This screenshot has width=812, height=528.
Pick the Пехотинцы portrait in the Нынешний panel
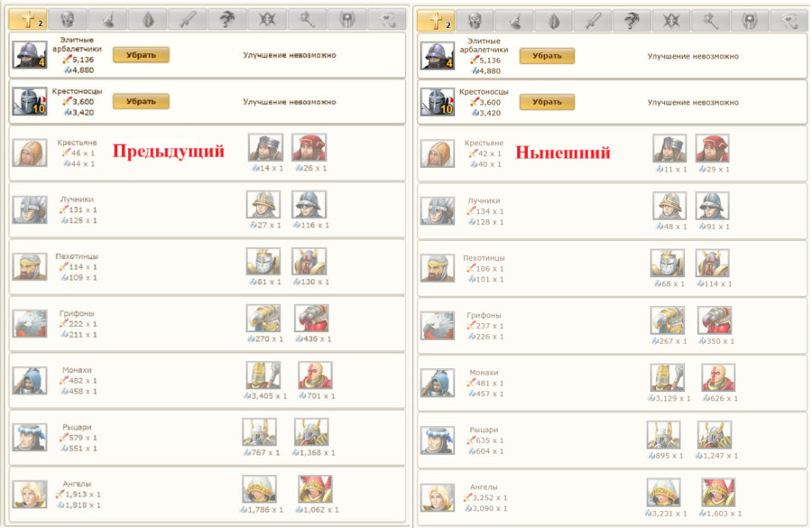pyautogui.click(x=438, y=268)
